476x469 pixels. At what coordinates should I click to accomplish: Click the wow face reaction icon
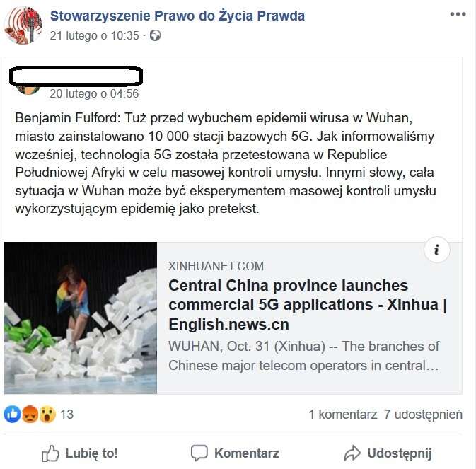[47, 415]
